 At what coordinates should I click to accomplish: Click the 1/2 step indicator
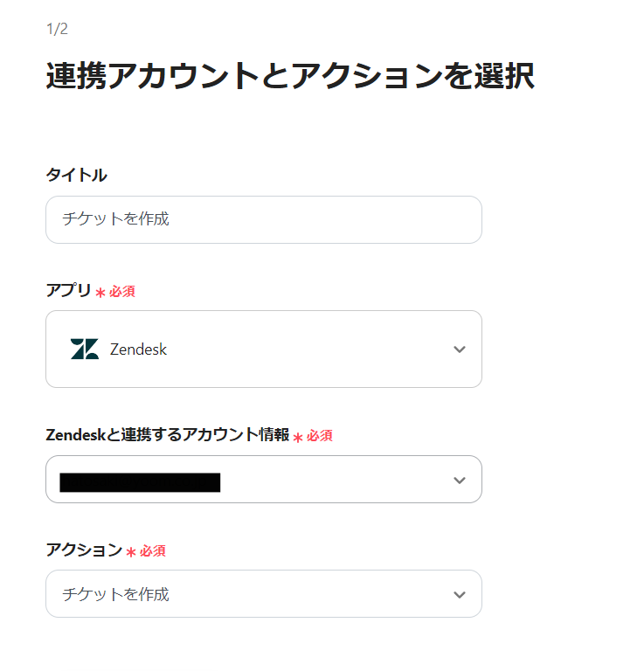(x=57, y=29)
